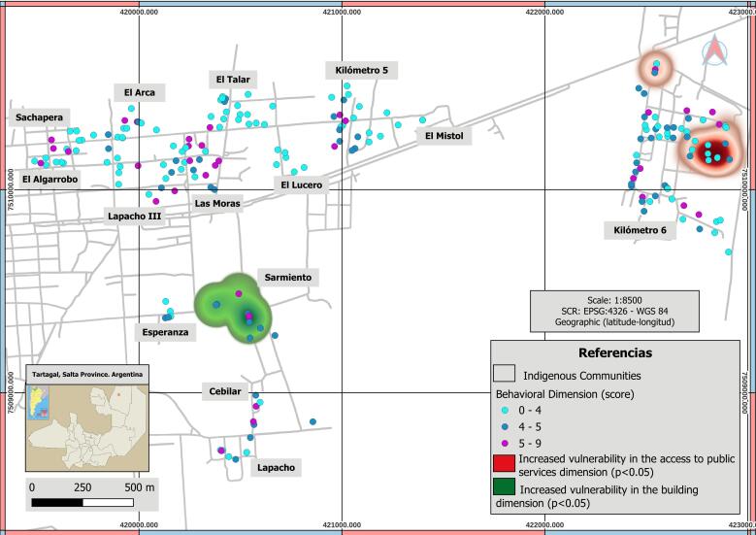Click the Lapacho label near the bottom
The image size is (756, 535).
(276, 467)
